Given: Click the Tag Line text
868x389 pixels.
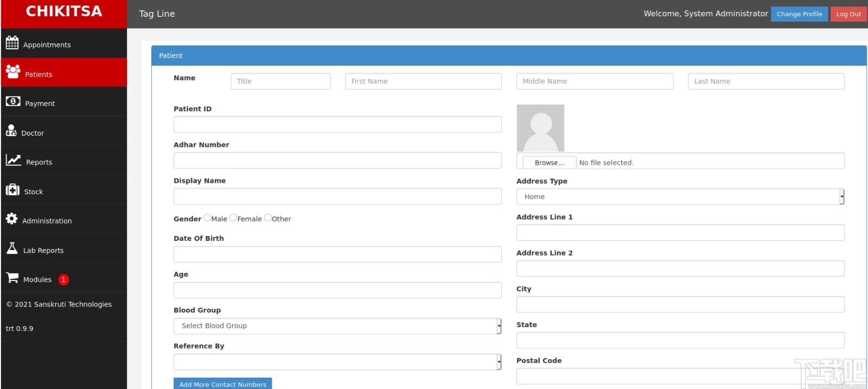Looking at the screenshot, I should [x=157, y=14].
